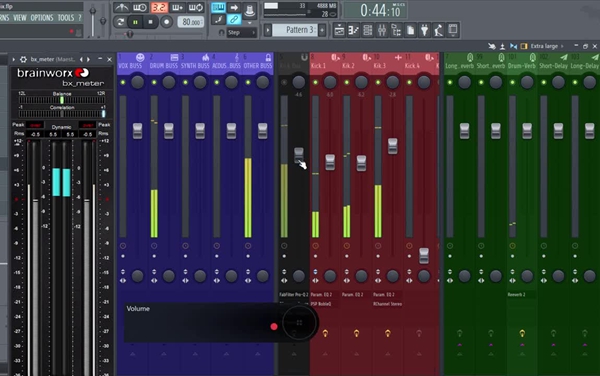Click the mixer toolbar waveform view icon
600x376 pixels.
514,46
